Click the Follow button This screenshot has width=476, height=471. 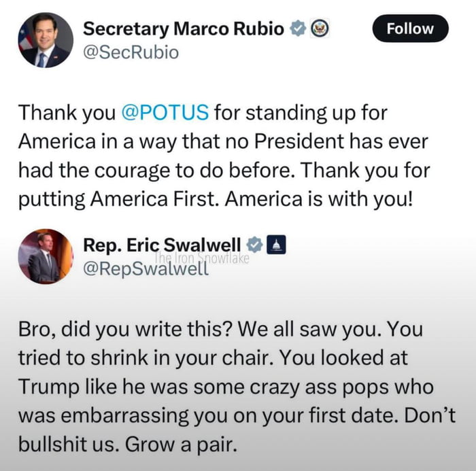coord(411,29)
